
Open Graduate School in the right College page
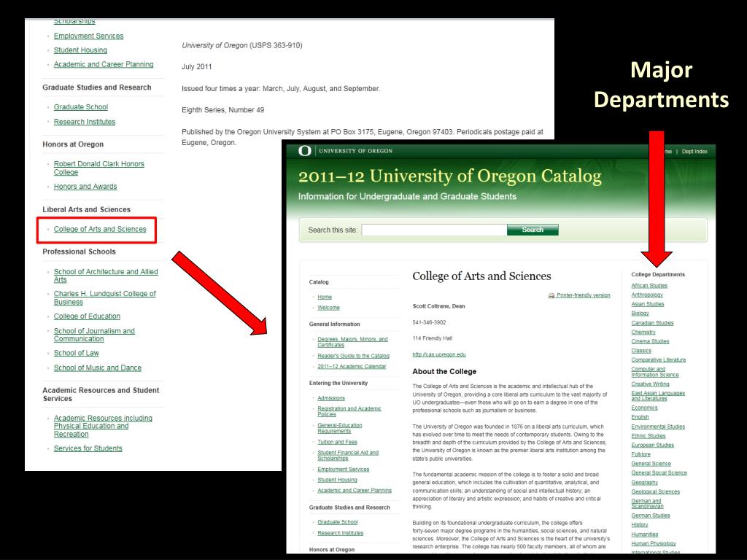click(x=338, y=522)
